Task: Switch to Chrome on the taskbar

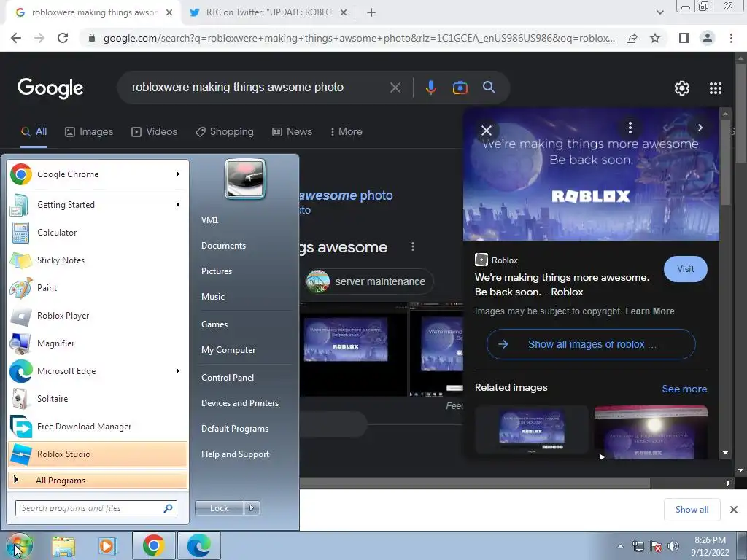Action: (x=153, y=545)
